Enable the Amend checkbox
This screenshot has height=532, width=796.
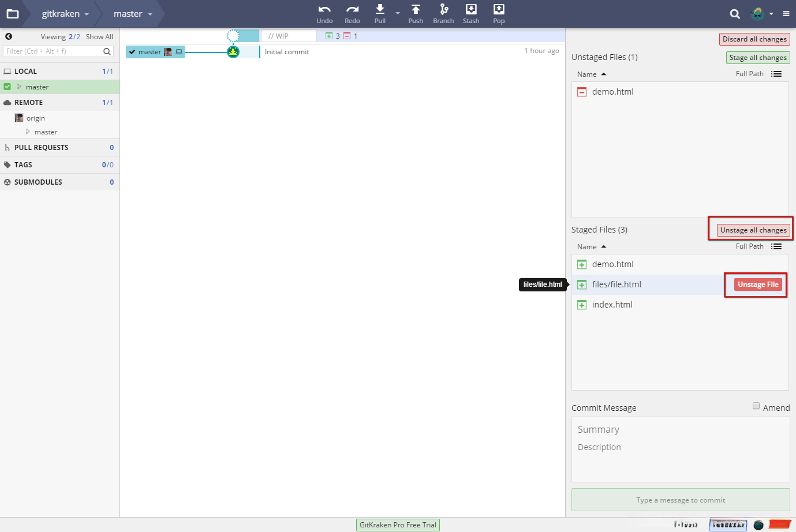click(x=756, y=406)
